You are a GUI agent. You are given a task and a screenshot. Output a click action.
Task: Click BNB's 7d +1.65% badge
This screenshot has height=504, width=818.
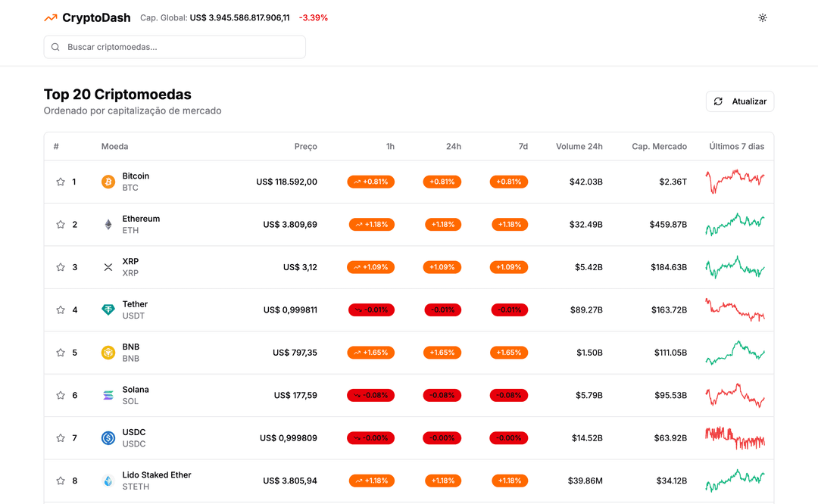coord(509,353)
